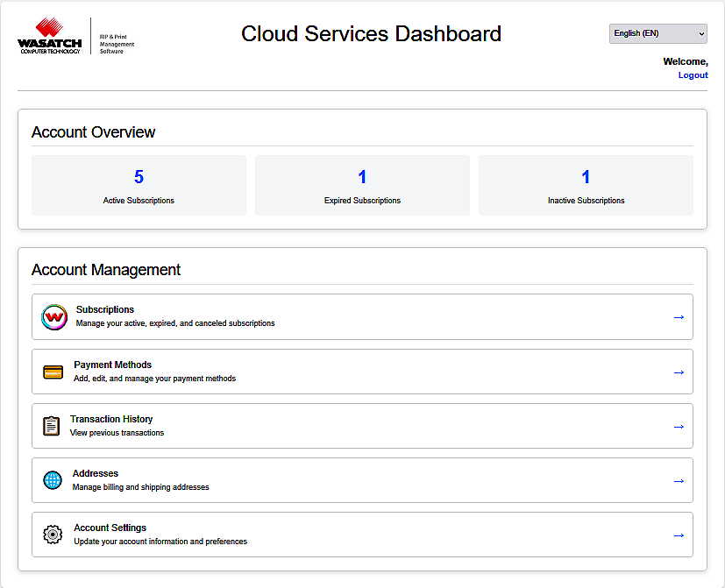Click the arrow on the Addresses row
Screen dimensions: 725x588
(678, 481)
